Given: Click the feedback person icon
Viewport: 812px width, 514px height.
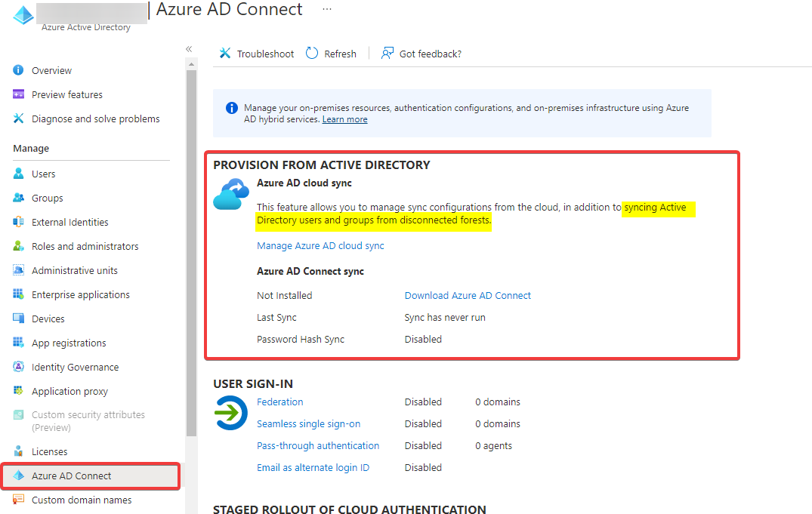Looking at the screenshot, I should [x=387, y=53].
